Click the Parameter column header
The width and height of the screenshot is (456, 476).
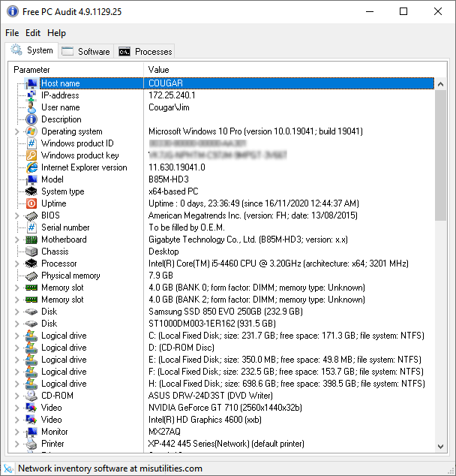pyautogui.click(x=76, y=70)
